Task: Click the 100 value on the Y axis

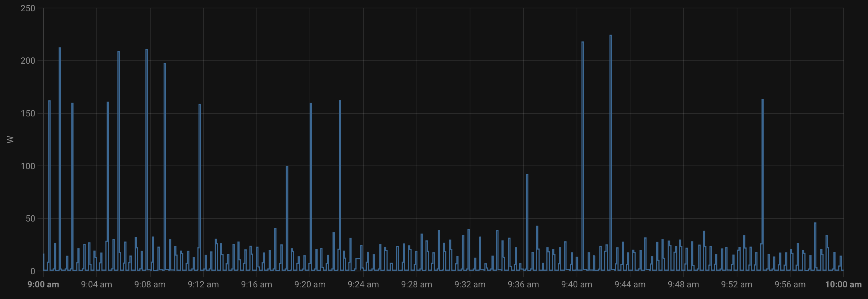Action: (28, 166)
